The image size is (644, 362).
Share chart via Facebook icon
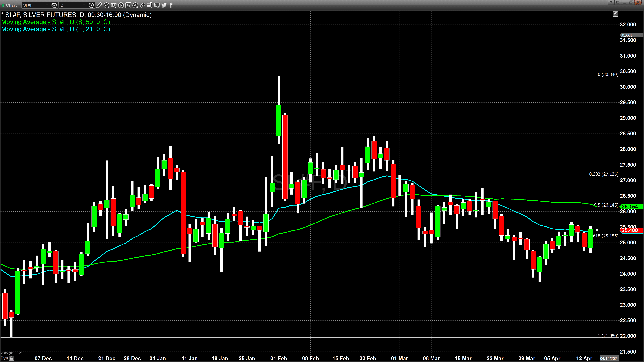point(171,5)
